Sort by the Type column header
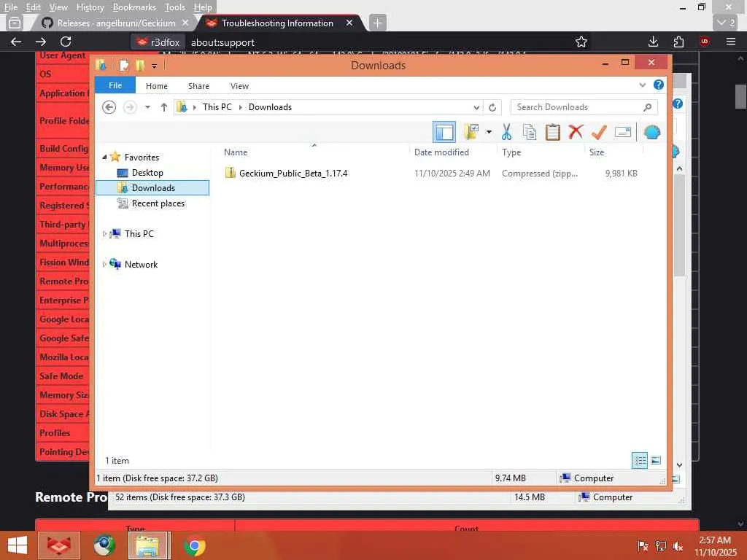The image size is (747, 560). [x=511, y=152]
